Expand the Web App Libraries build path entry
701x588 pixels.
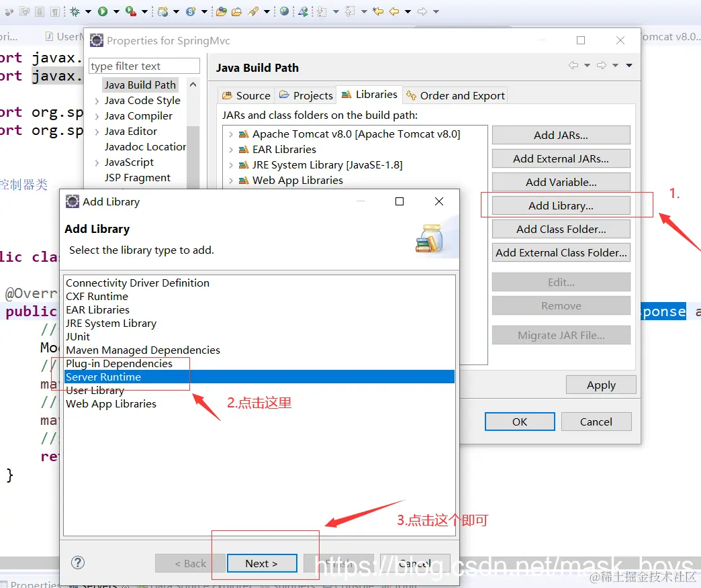coord(231,181)
